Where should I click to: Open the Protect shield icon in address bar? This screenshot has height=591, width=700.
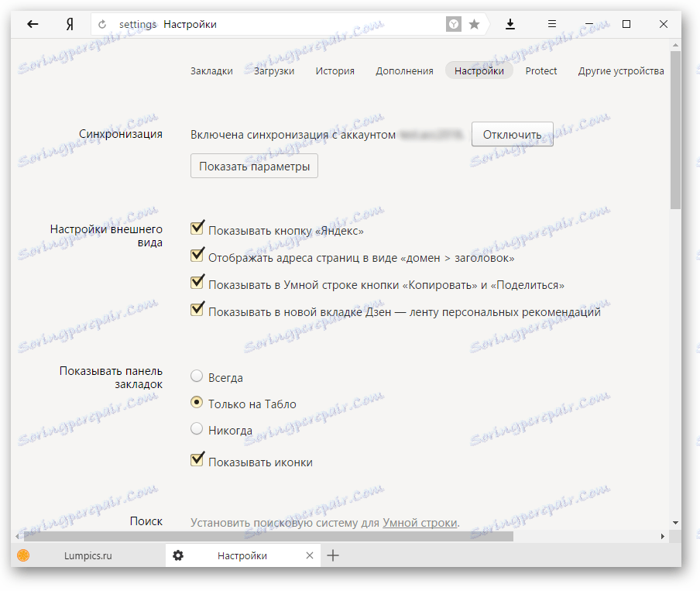[x=454, y=24]
